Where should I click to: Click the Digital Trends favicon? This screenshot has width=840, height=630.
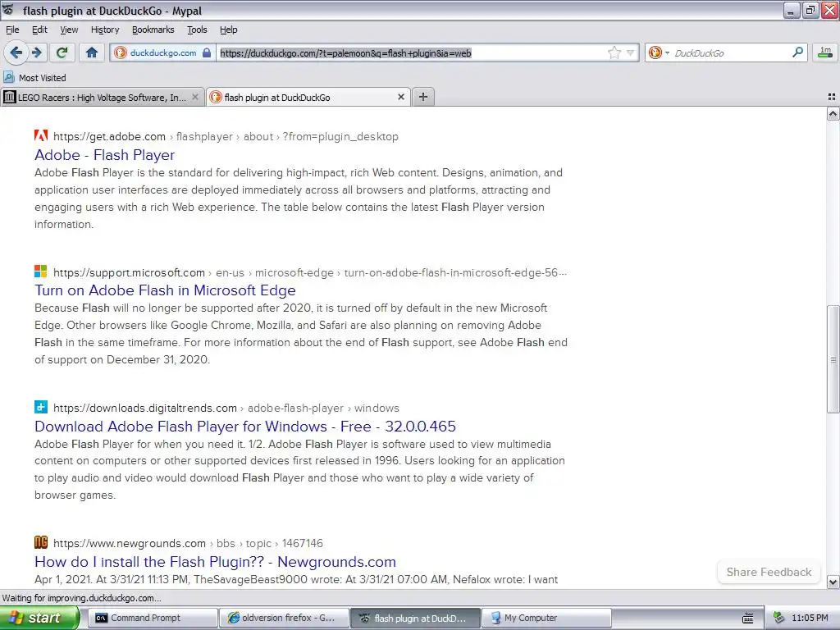pos(41,407)
